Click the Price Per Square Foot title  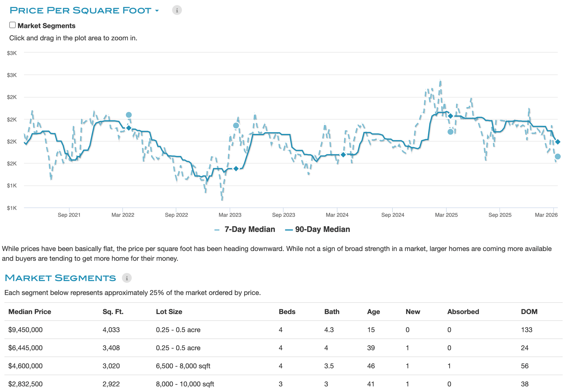coord(80,10)
